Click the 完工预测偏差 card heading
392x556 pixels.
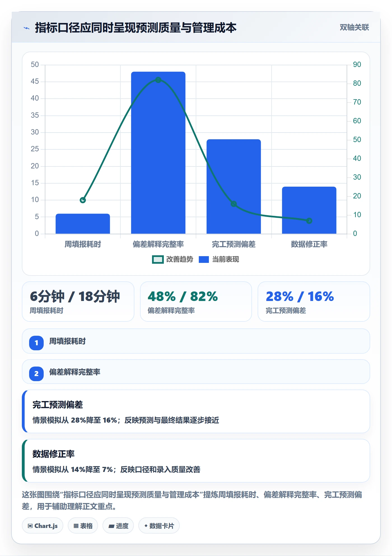coord(58,405)
